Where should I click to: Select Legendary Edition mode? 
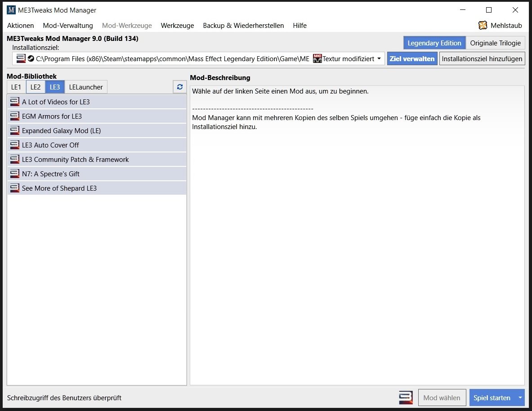coord(434,43)
